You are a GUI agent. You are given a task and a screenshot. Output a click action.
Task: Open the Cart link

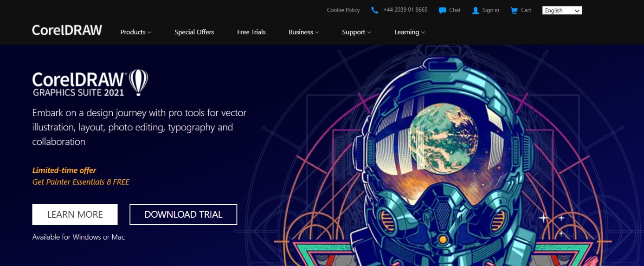point(526,10)
